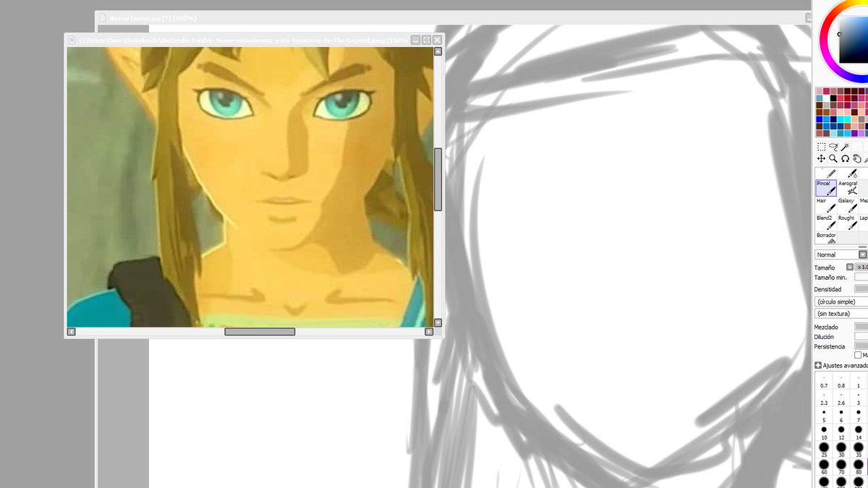
Task: Select the zoom magnifier tool
Action: click(x=833, y=159)
